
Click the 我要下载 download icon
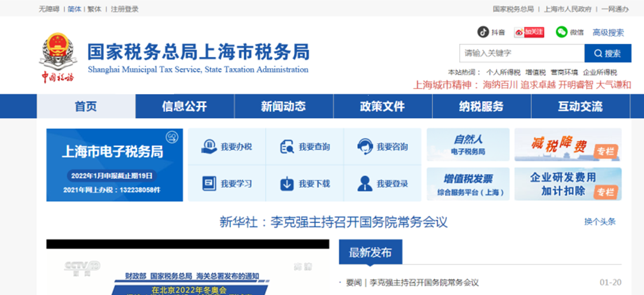pos(287,183)
